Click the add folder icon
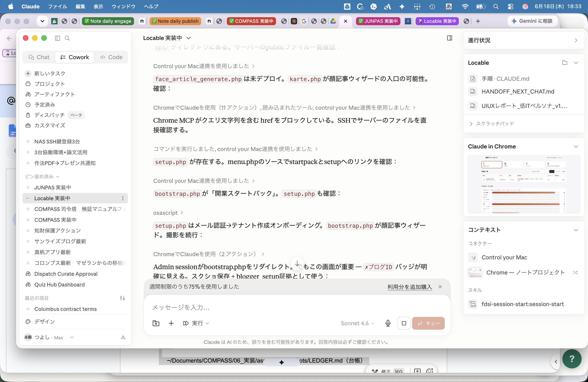Screen dimensions: 588x382 point(156,323)
